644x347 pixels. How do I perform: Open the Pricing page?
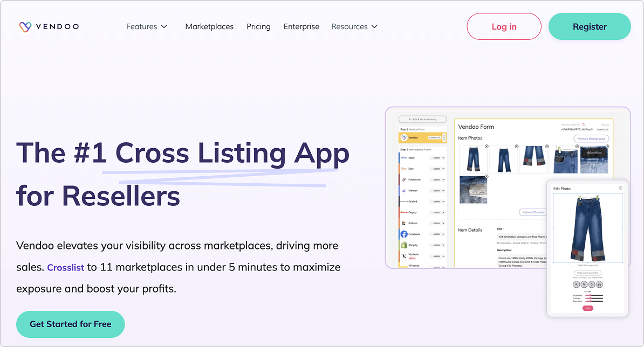[258, 26]
